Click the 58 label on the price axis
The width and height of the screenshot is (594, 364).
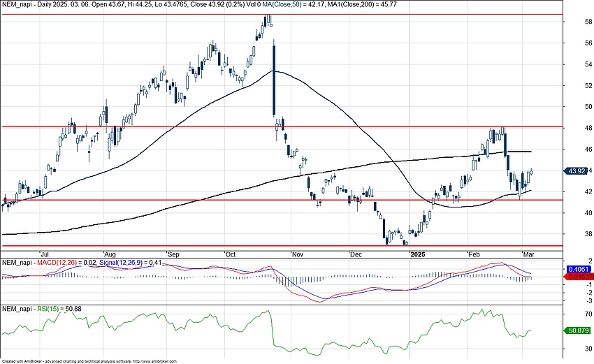569,22
